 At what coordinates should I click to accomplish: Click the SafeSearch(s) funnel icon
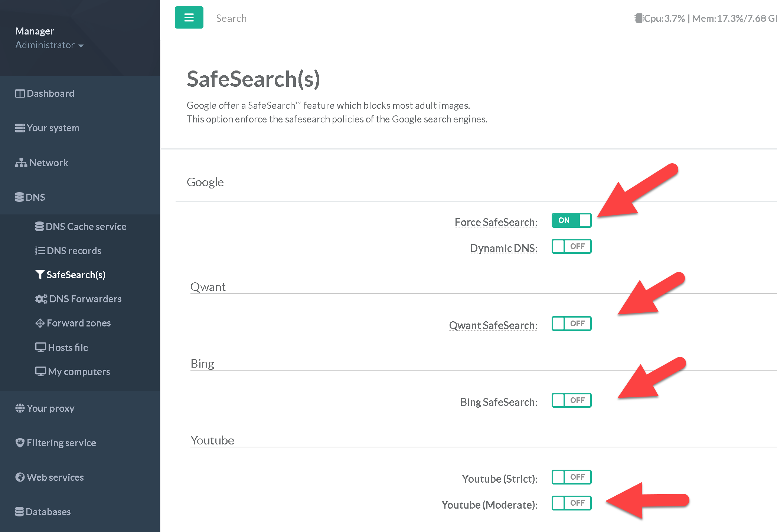click(40, 275)
